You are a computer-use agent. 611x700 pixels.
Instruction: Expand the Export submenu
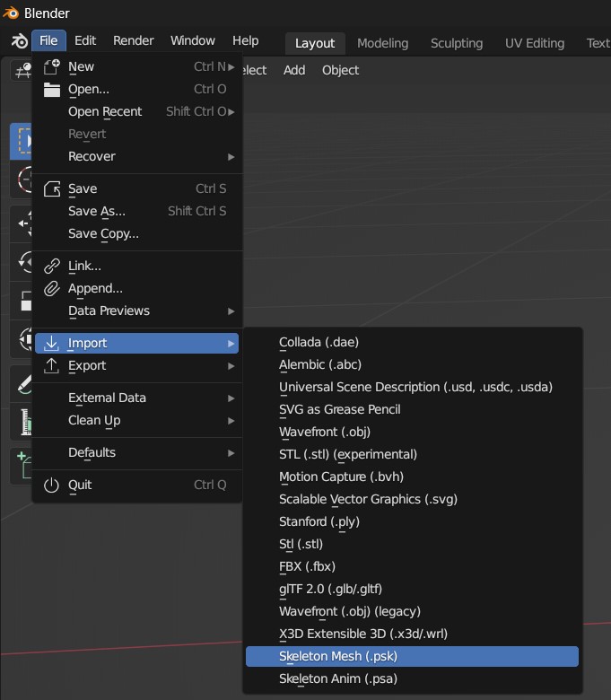[x=231, y=366]
